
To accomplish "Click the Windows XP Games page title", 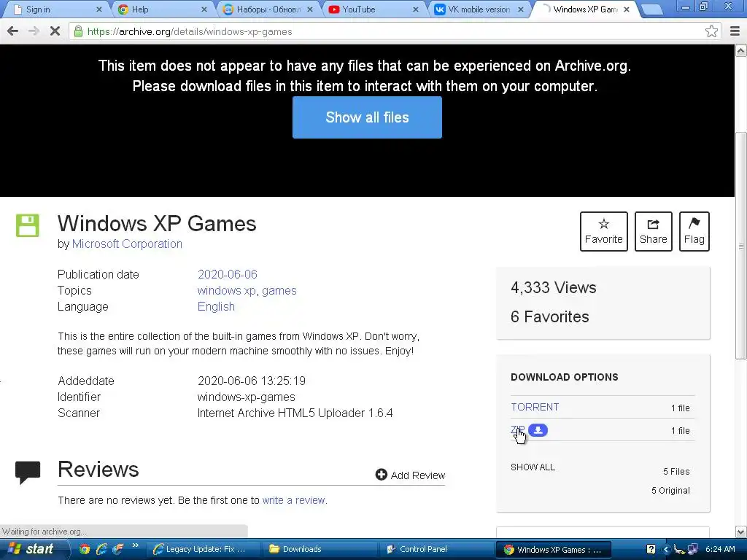I will (x=157, y=223).
